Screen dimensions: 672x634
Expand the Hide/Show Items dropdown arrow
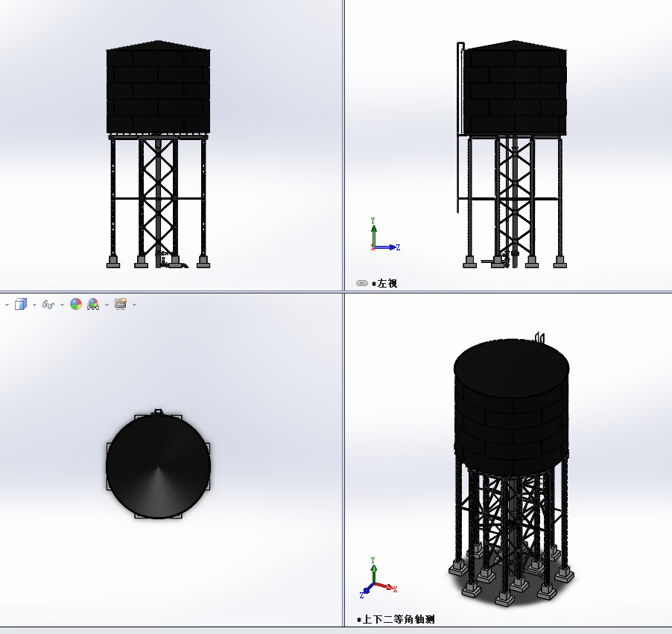click(x=62, y=305)
